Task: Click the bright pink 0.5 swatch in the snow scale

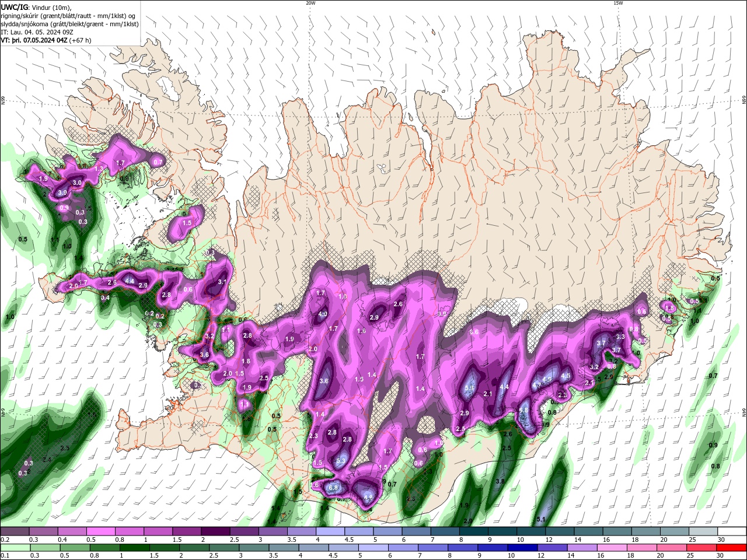Action: click(100, 531)
